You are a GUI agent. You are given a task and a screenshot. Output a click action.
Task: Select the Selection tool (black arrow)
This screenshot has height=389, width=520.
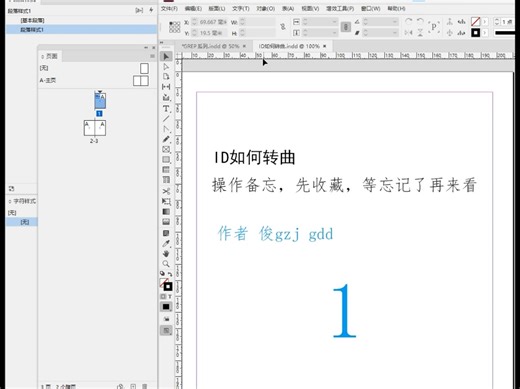point(166,56)
